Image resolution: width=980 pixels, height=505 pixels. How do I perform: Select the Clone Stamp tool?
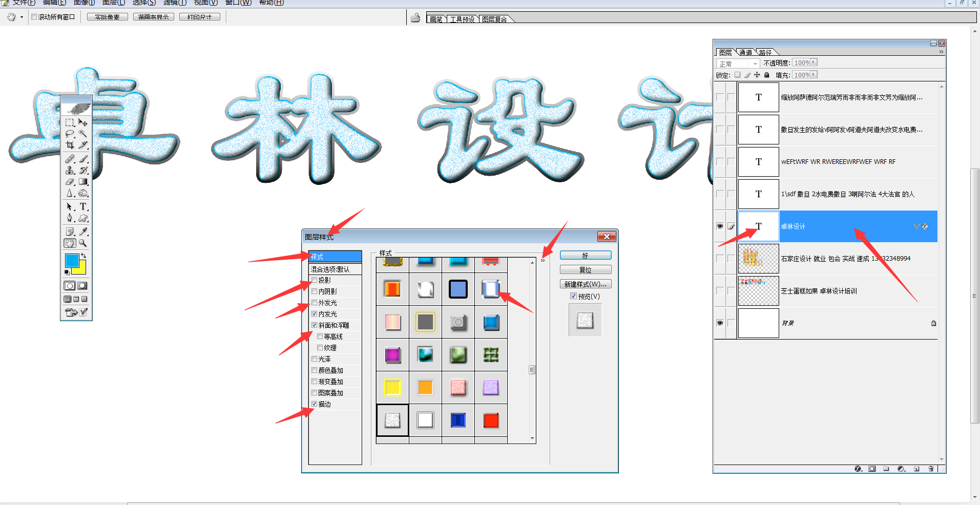[70, 171]
